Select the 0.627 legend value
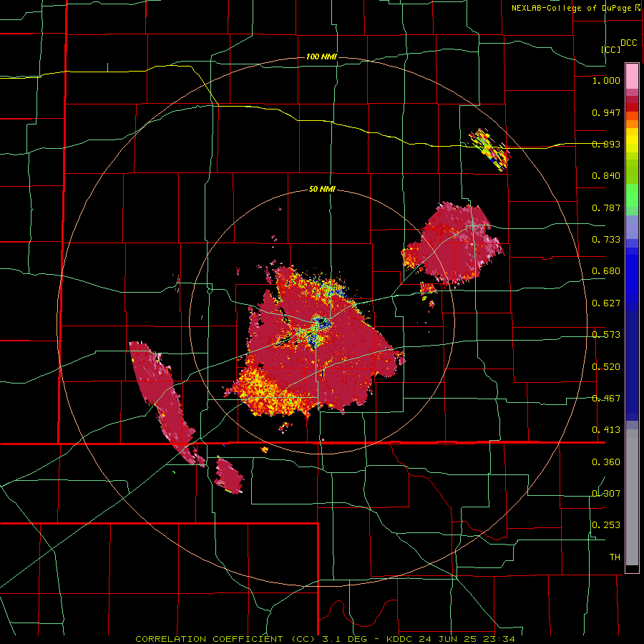 tap(606, 303)
